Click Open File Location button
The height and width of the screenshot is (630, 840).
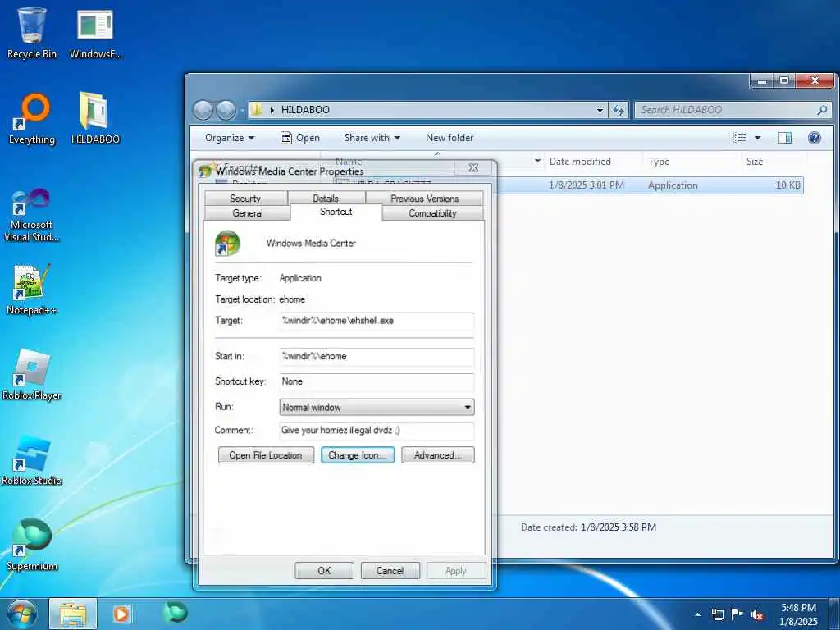point(266,455)
